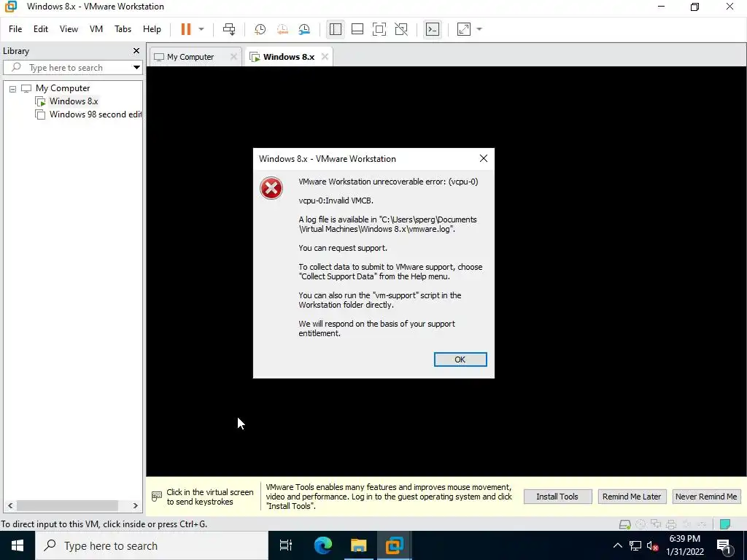Open the Snapshot Manager icon

pos(304,29)
